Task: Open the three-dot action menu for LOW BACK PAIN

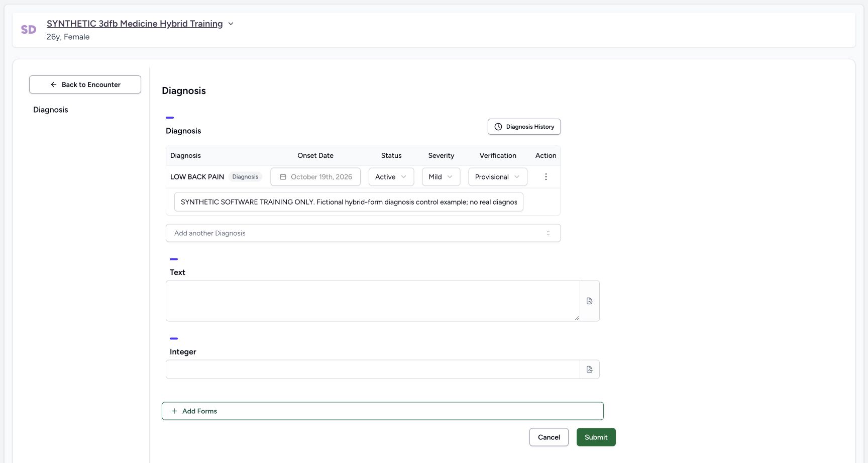Action: [546, 177]
